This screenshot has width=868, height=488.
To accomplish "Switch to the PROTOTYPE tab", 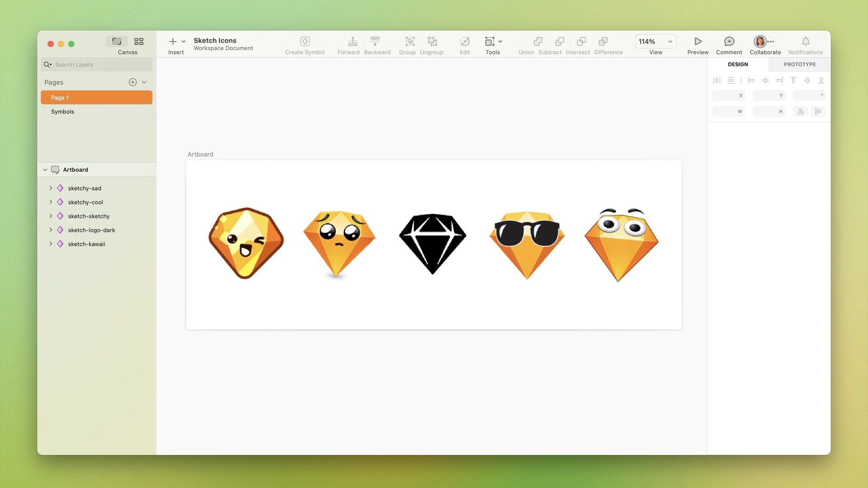I will click(800, 65).
